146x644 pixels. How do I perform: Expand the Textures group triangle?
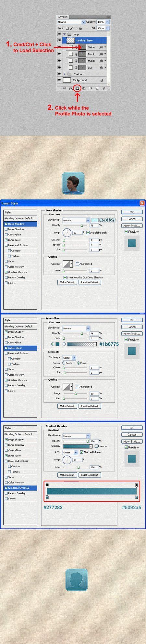[x=65, y=74]
